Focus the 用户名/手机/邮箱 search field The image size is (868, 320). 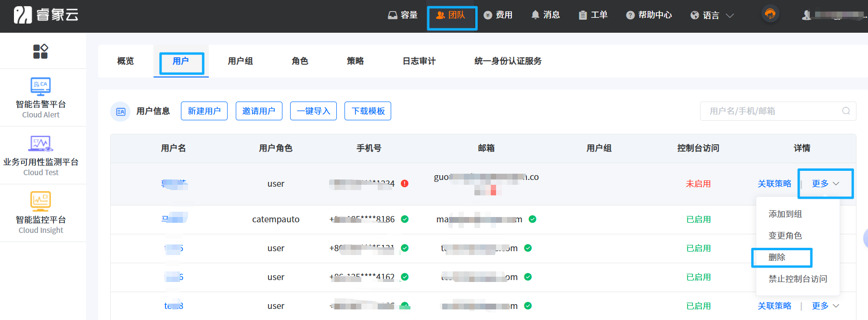coord(770,111)
